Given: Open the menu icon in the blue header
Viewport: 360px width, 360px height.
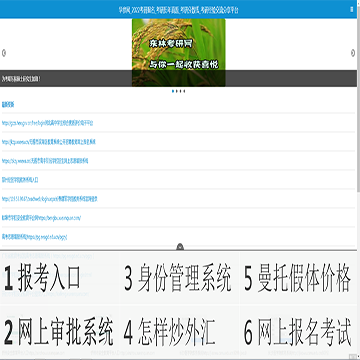Looking at the screenshot, I should point(352,10).
